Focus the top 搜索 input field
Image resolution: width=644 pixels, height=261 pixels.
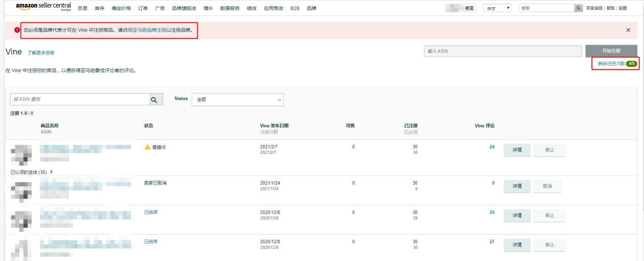point(546,8)
